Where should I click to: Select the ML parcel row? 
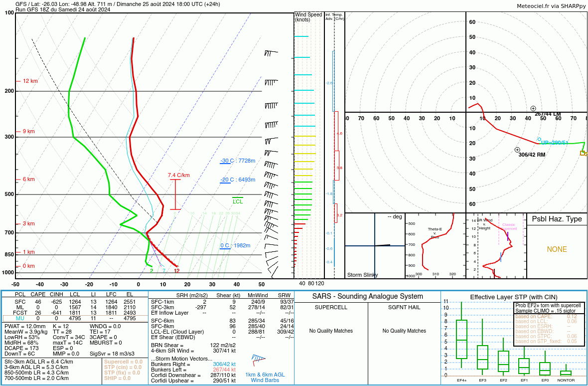75,307
